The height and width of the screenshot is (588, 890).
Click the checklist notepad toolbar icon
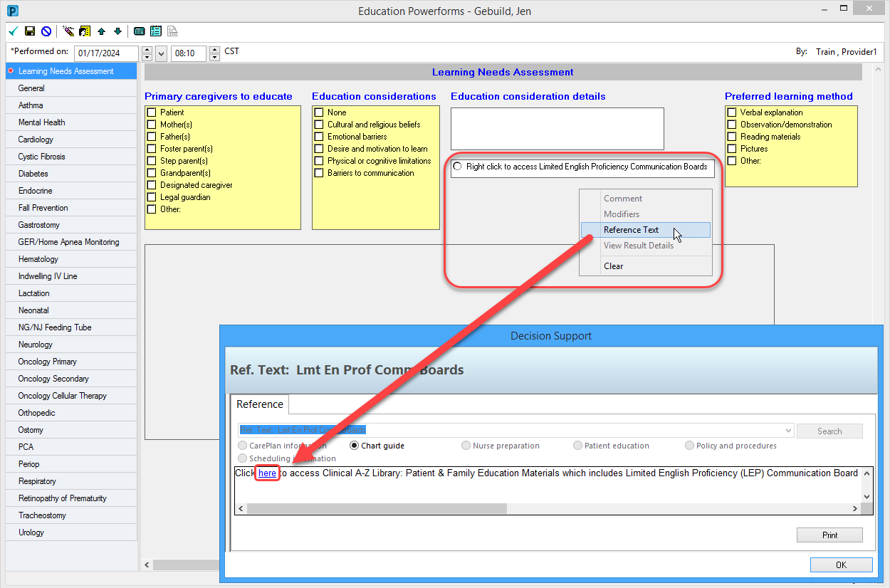pyautogui.click(x=156, y=31)
